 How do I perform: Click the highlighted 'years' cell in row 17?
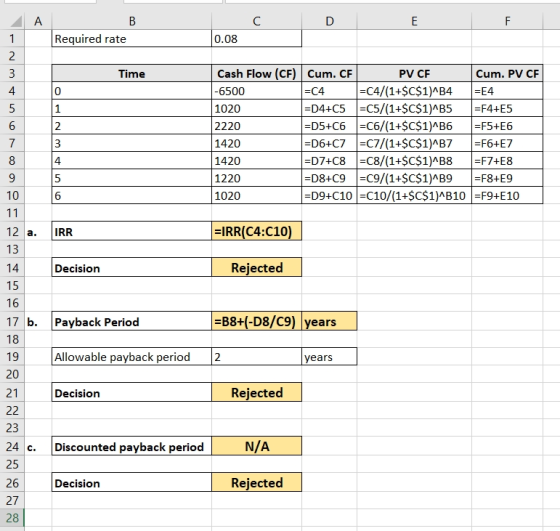pos(329,321)
